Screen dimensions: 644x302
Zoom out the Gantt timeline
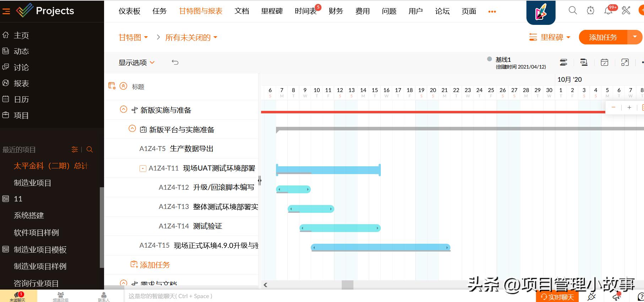click(x=613, y=107)
